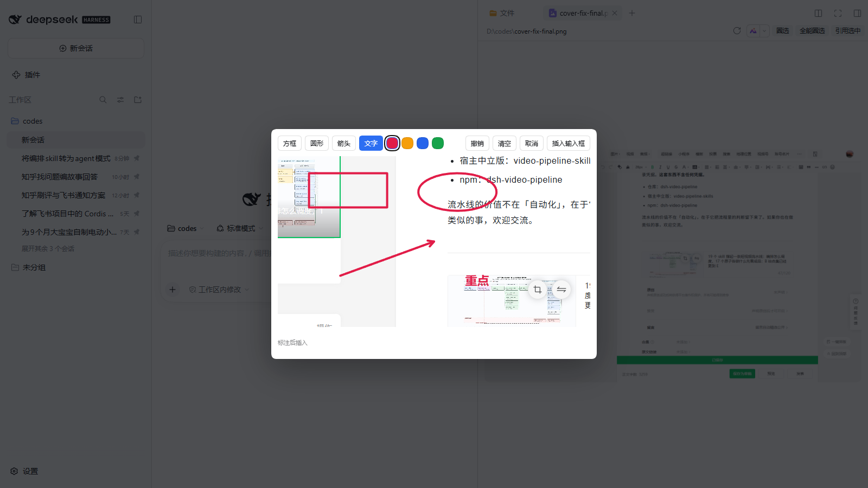The image size is (868, 488).
Task: Click the fullscreen icon in file panel
Action: click(x=838, y=13)
